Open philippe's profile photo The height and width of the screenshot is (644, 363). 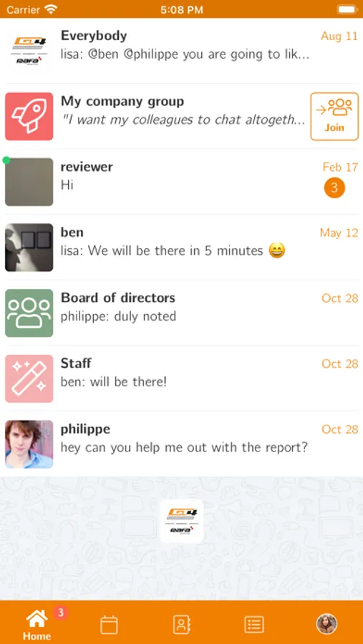[29, 444]
